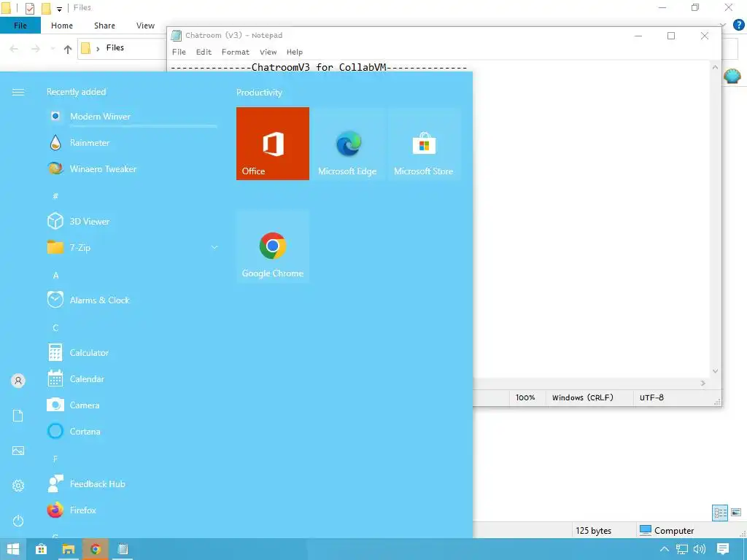
Task: Open the volume control in the tray
Action: point(700,549)
